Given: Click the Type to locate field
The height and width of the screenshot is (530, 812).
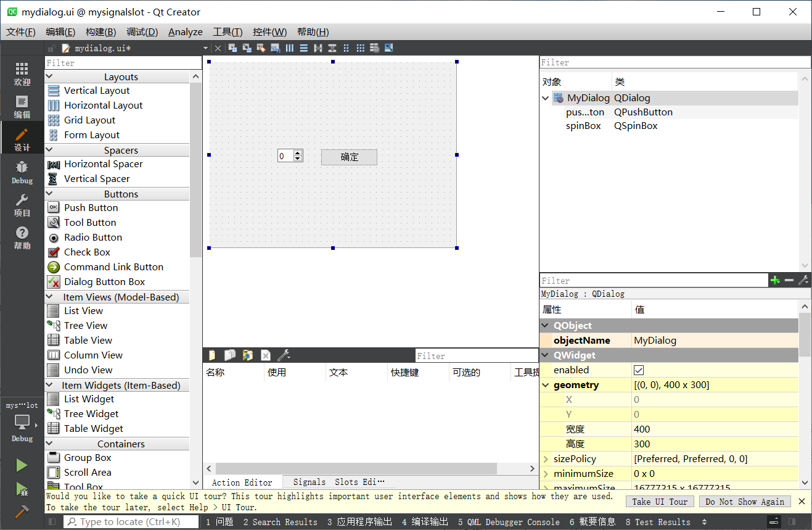Looking at the screenshot, I should point(131,522).
